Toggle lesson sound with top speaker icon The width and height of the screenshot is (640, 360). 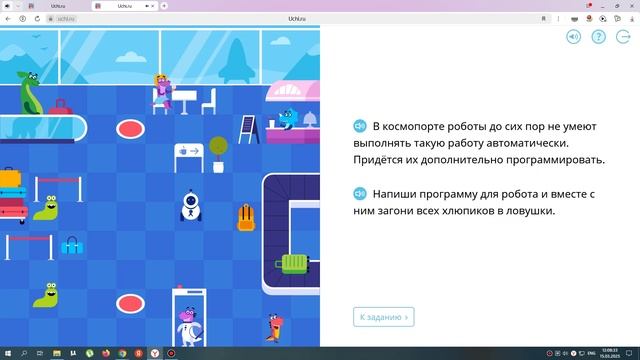click(x=573, y=37)
